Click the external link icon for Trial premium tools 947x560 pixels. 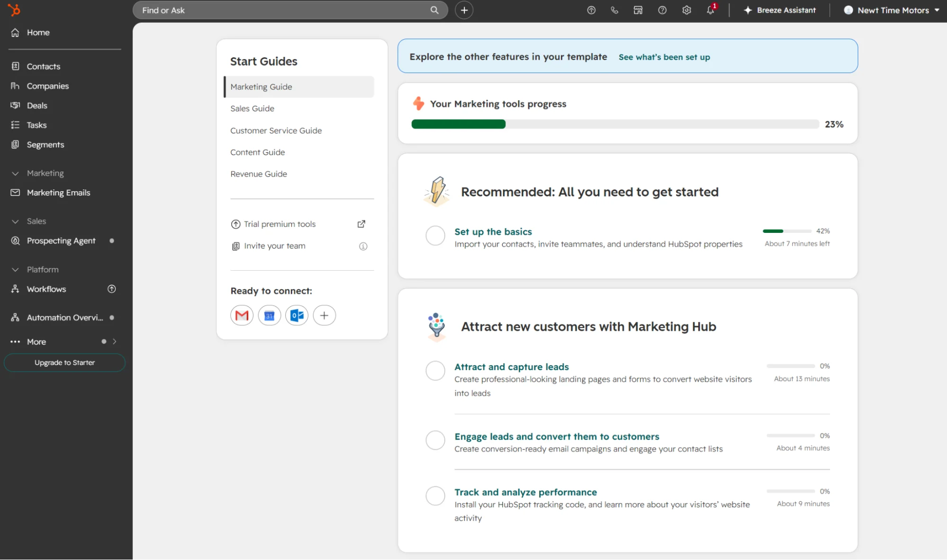361,224
